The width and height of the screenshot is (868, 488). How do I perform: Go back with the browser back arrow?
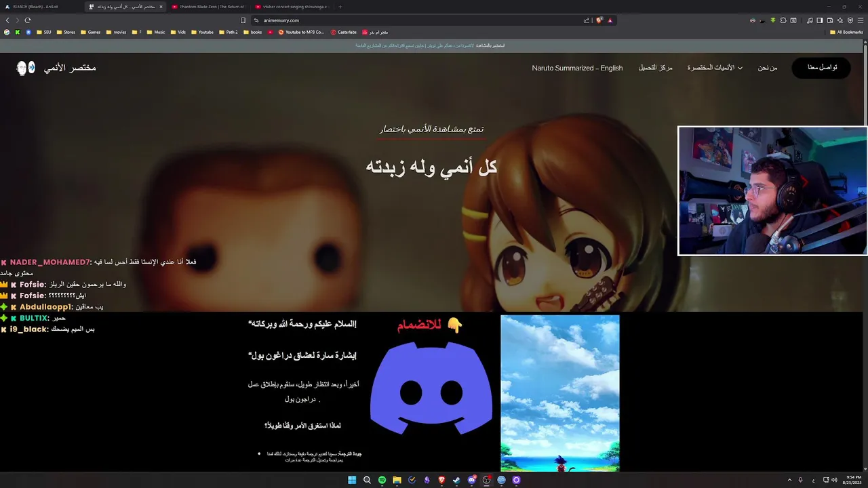(x=7, y=20)
